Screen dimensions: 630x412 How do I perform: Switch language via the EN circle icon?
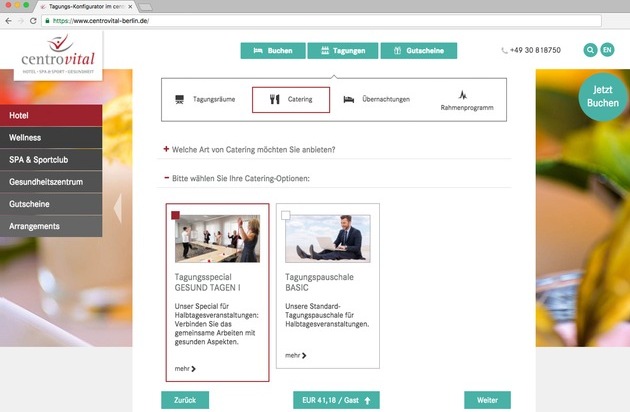pos(607,50)
